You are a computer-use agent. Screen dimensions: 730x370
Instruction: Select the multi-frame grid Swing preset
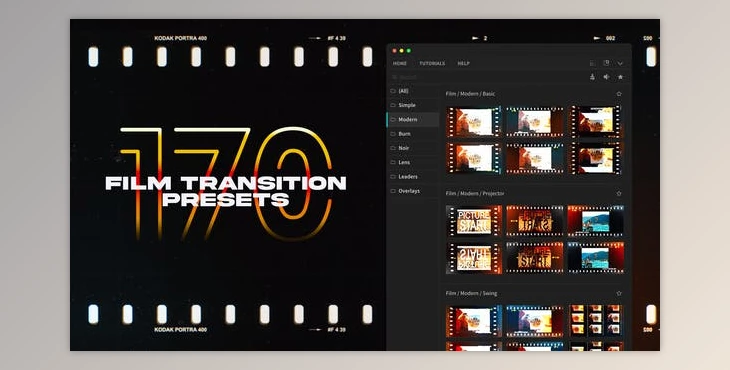coord(595,321)
